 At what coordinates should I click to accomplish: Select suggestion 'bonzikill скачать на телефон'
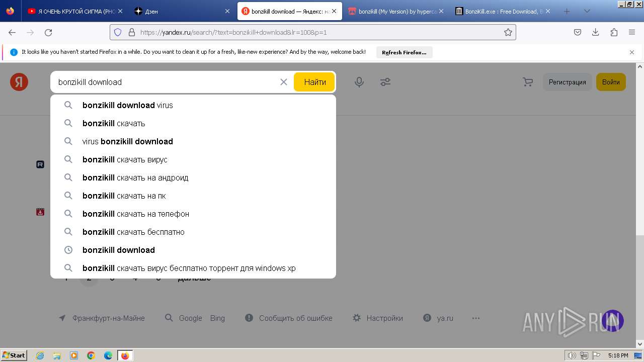193,214
